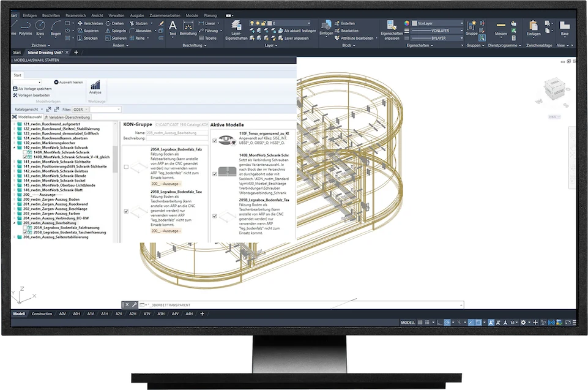
Task: Click the Drehen rotate tool
Action: click(x=115, y=23)
